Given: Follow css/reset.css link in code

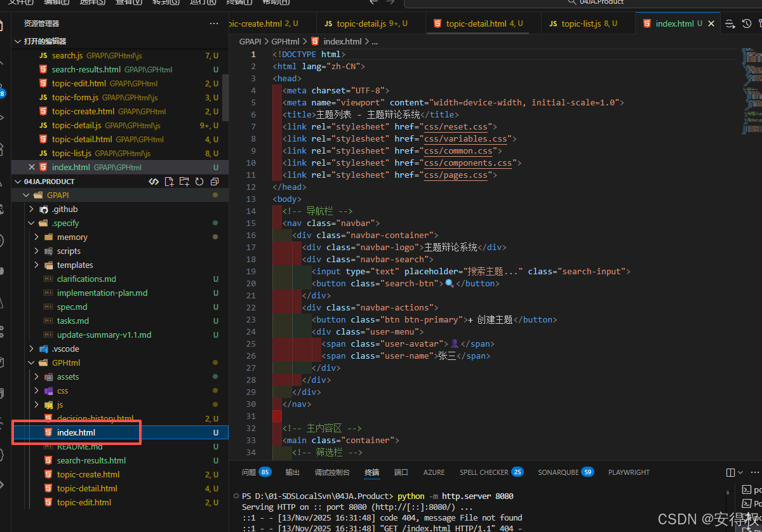Looking at the screenshot, I should [456, 127].
